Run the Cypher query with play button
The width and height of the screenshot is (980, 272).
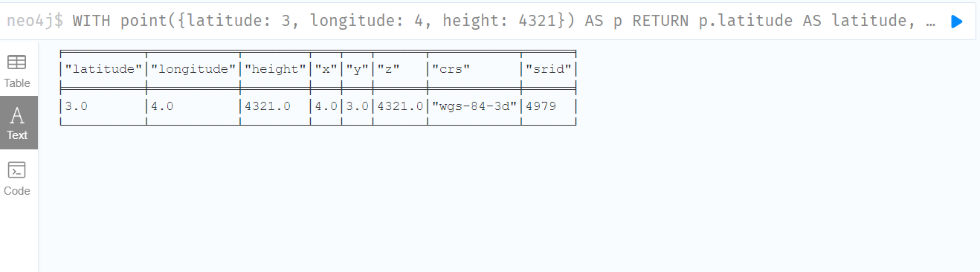957,22
